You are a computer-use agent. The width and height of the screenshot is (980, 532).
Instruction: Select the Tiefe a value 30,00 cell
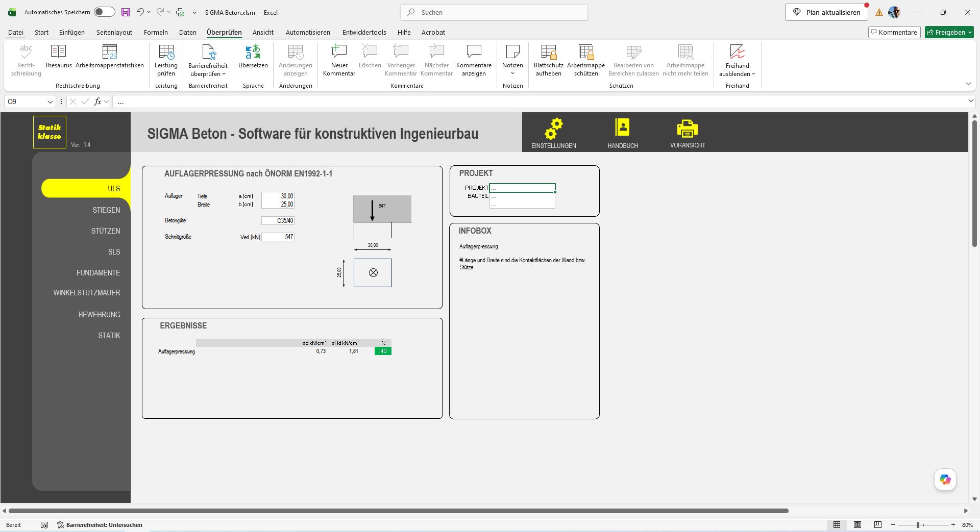pyautogui.click(x=278, y=196)
